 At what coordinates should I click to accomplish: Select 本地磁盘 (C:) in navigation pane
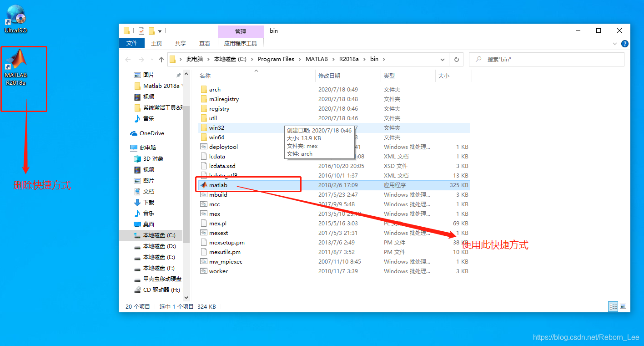click(x=151, y=235)
